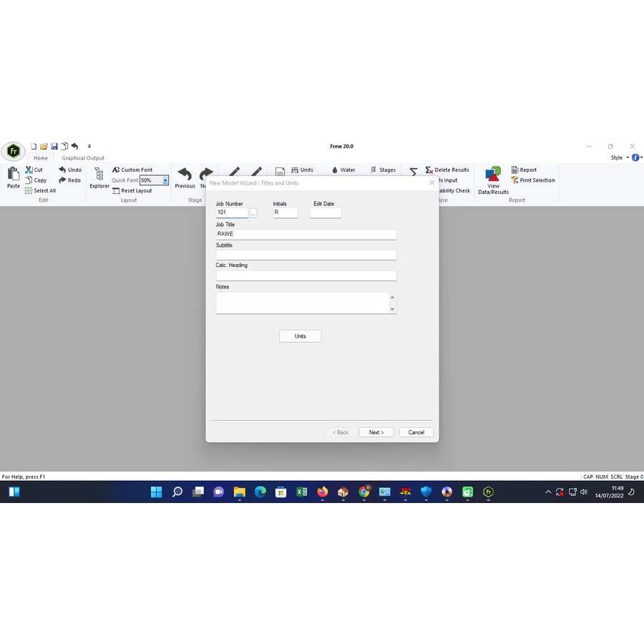This screenshot has width=644, height=644.
Task: Click inside the Notes text area
Action: point(302,303)
